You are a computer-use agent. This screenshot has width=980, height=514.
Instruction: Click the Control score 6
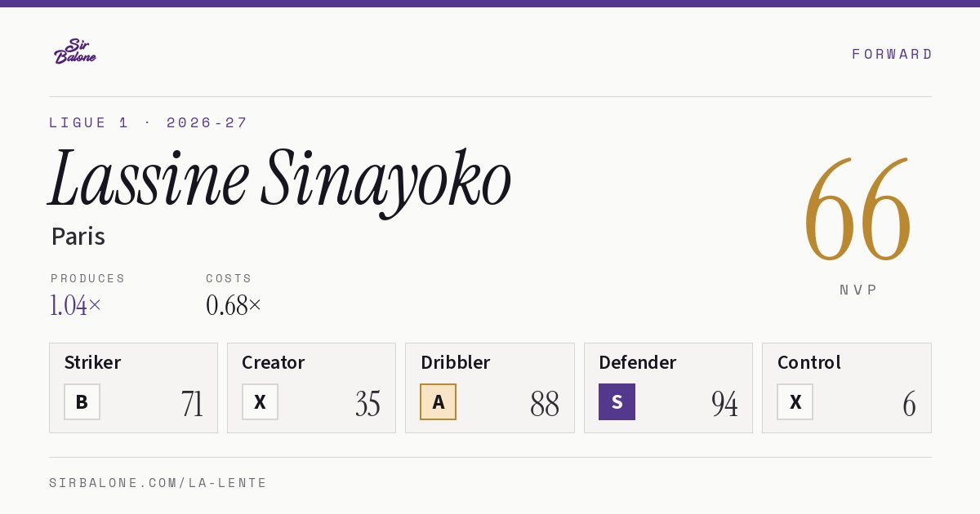909,404
